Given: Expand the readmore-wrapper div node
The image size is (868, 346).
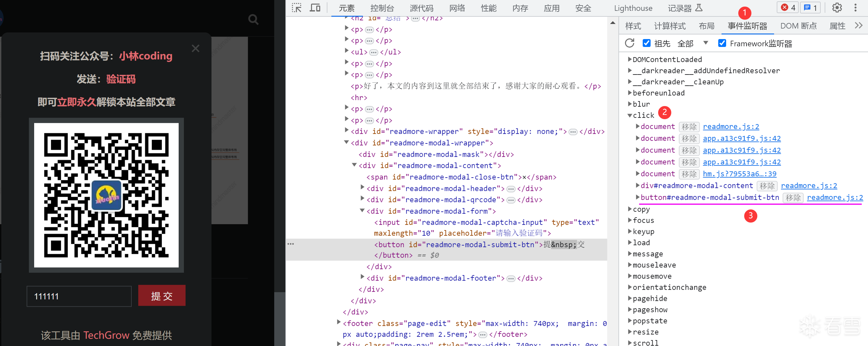Looking at the screenshot, I should pyautogui.click(x=346, y=130).
